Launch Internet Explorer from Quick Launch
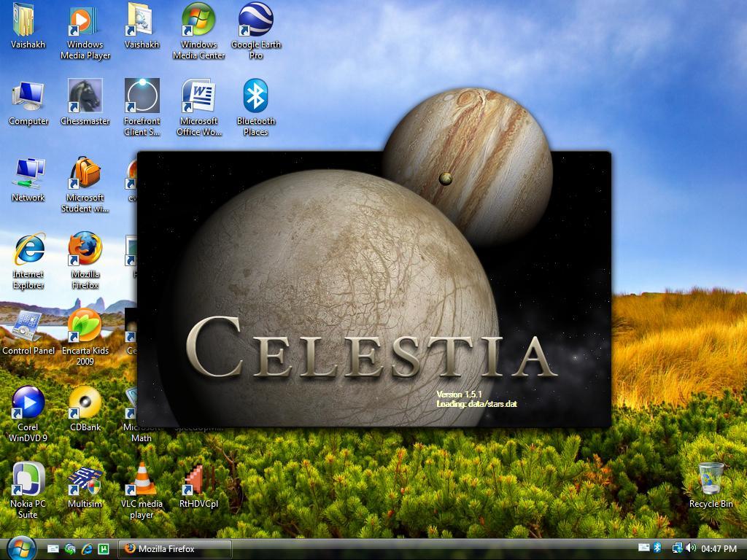 [87, 548]
